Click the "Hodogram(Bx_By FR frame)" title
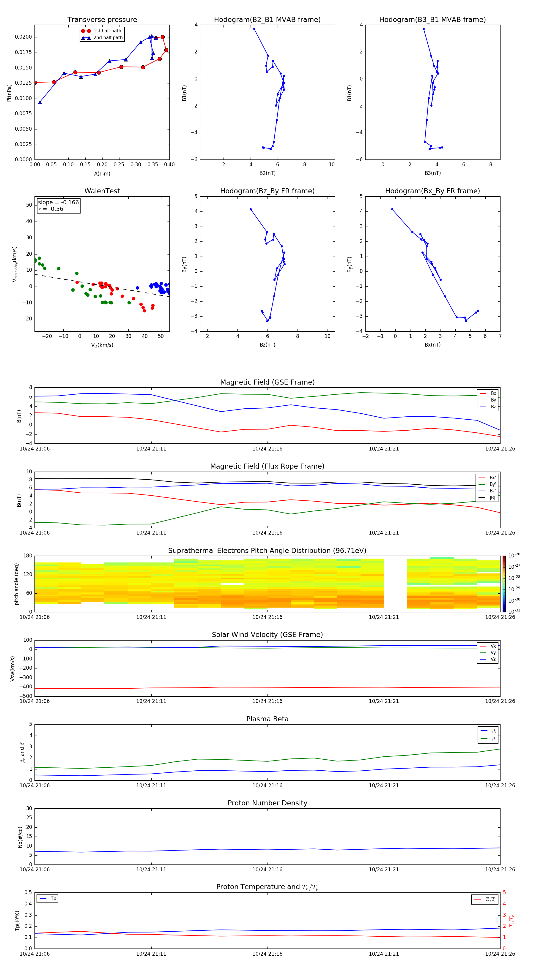The width and height of the screenshot is (535, 980). pos(432,191)
